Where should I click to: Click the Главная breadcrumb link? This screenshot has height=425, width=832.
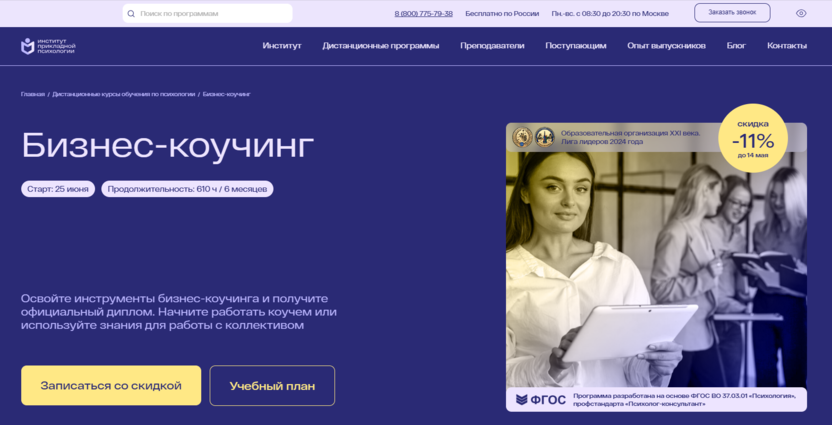33,94
